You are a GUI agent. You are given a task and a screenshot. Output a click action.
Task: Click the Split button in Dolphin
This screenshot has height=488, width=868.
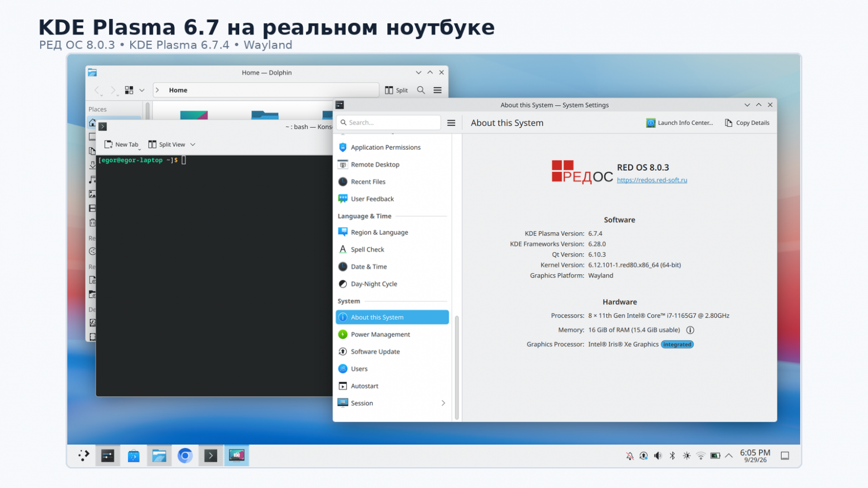[x=397, y=90]
